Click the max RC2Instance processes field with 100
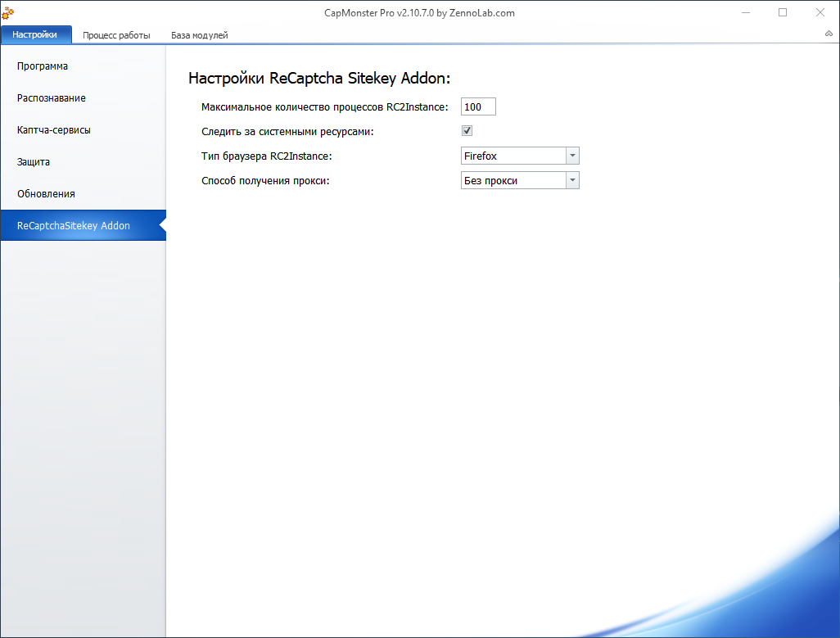This screenshot has width=840, height=638. point(478,106)
